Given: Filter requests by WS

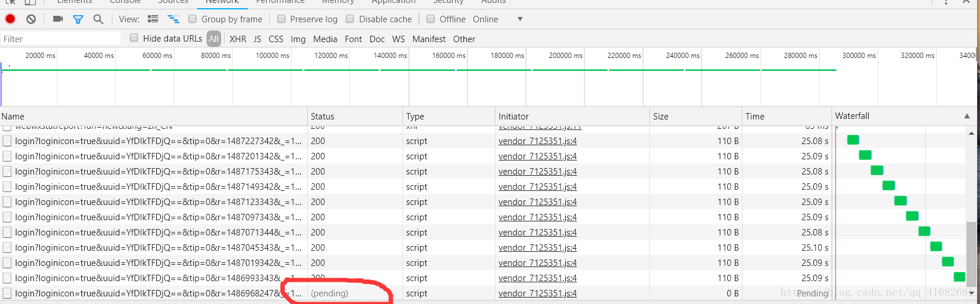Looking at the screenshot, I should pyautogui.click(x=398, y=39).
